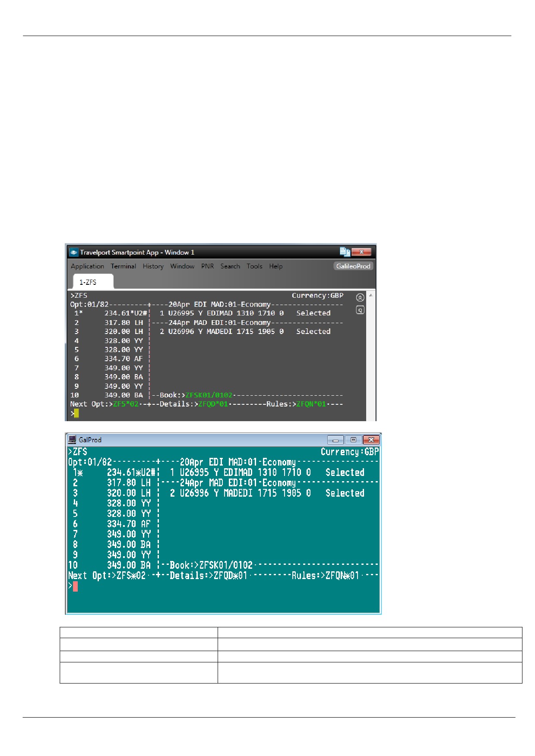Open the Terminal menu
This screenshot has width=535, height=756.
click(123, 266)
